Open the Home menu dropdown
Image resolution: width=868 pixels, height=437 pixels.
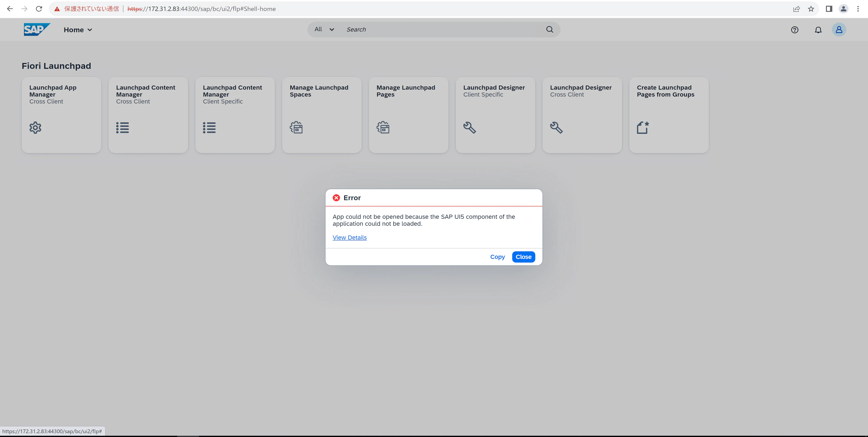click(x=78, y=30)
